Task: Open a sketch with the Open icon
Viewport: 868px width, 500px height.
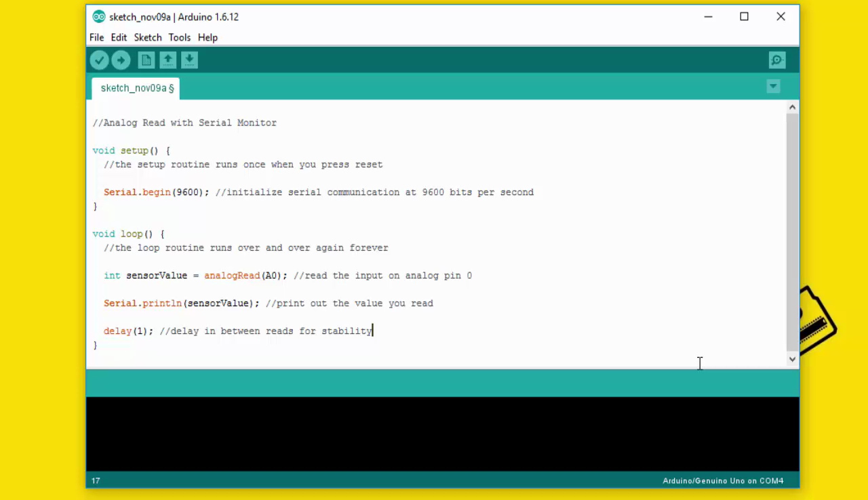Action: (168, 60)
